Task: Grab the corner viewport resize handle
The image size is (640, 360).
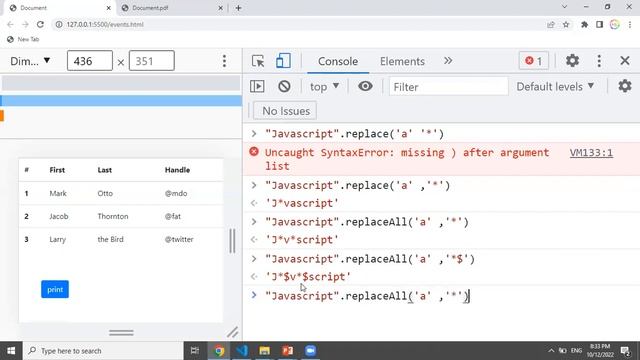Action: (x=233, y=333)
